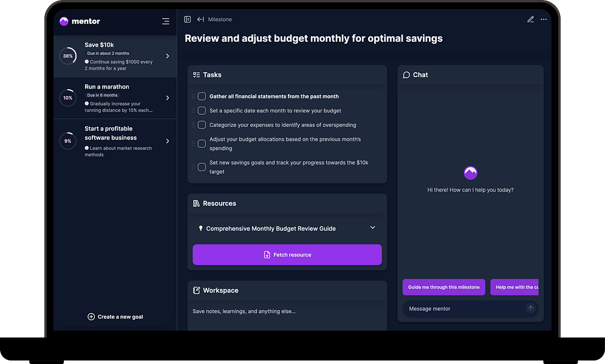Image resolution: width=605 pixels, height=364 pixels.
Task: Click 'Due in about 2 months' badge
Action: [x=108, y=53]
